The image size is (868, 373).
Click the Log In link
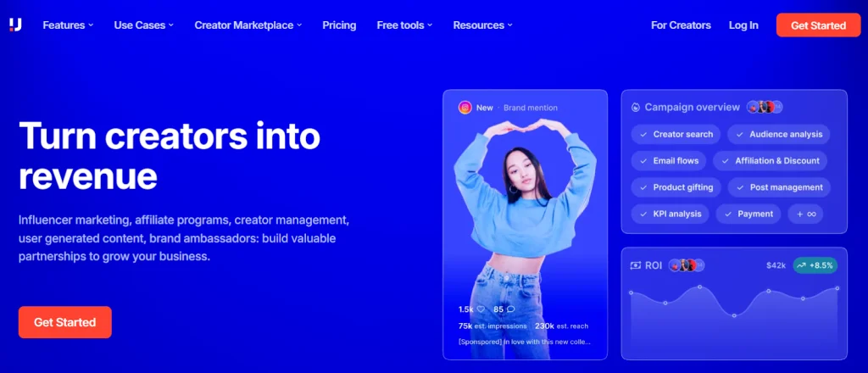coord(743,25)
